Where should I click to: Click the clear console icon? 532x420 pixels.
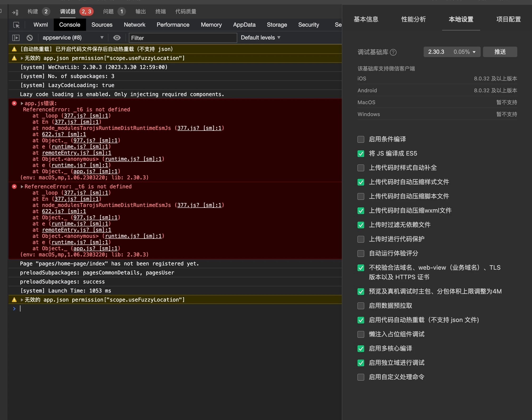pyautogui.click(x=30, y=38)
